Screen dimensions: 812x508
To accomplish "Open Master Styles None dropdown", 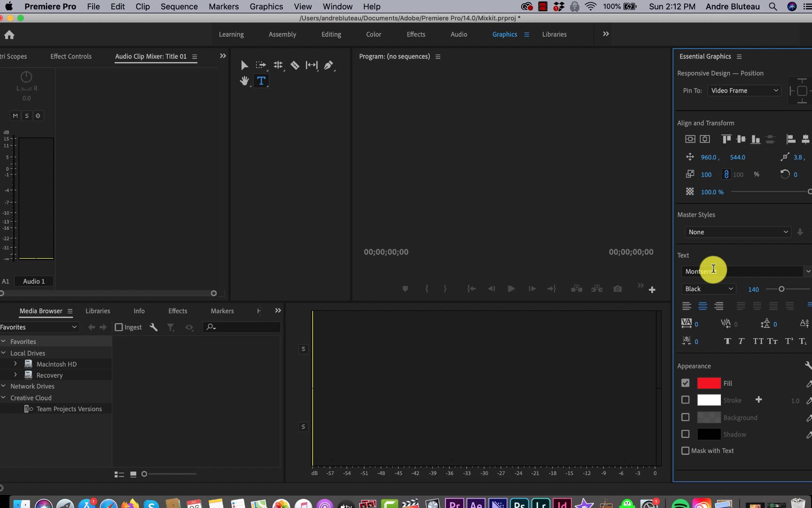I will (x=738, y=232).
